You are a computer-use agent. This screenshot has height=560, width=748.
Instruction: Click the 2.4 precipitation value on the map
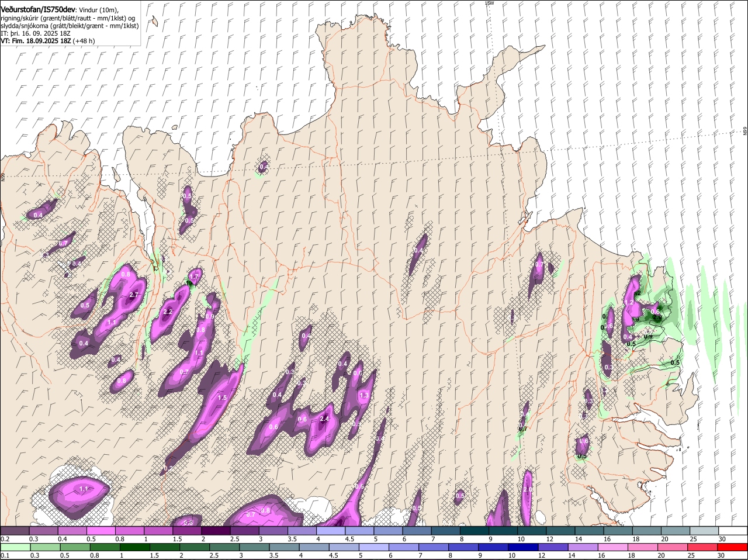325,419
